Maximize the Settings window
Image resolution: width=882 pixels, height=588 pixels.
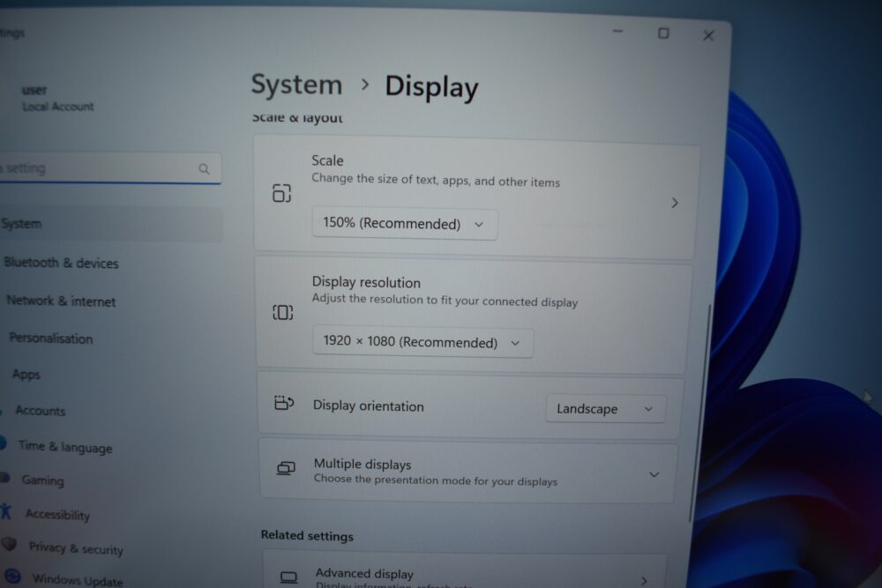coord(663,33)
